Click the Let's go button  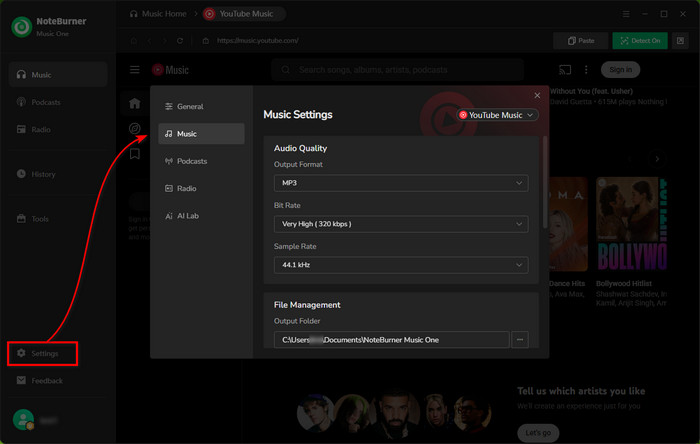tap(538, 432)
